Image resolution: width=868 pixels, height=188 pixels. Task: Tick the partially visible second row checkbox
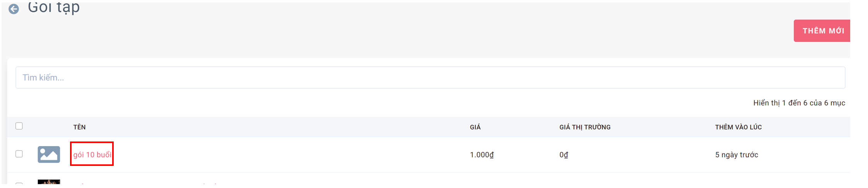tap(19, 183)
